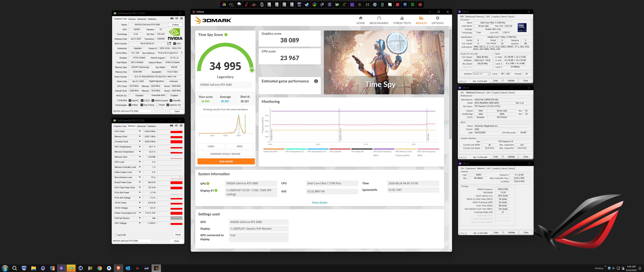This screenshot has height=272, width=644.
Task: Click the Windows Start orb in the taskbar
Action: coord(5,268)
